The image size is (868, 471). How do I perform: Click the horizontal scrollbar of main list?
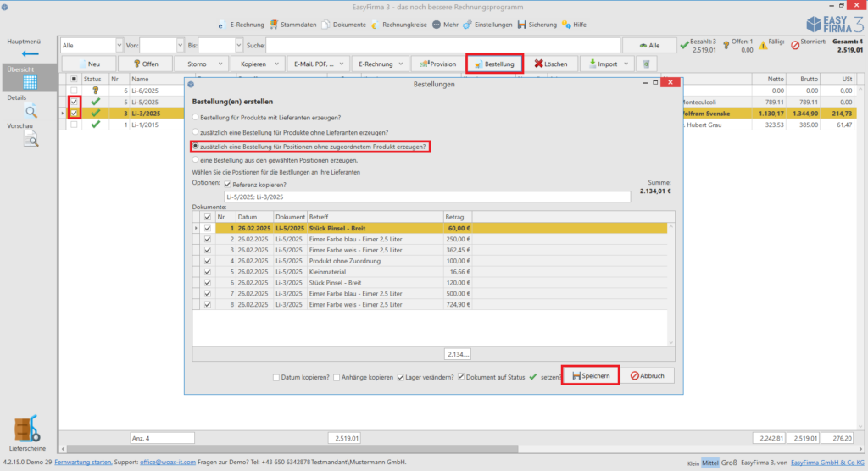click(x=293, y=448)
